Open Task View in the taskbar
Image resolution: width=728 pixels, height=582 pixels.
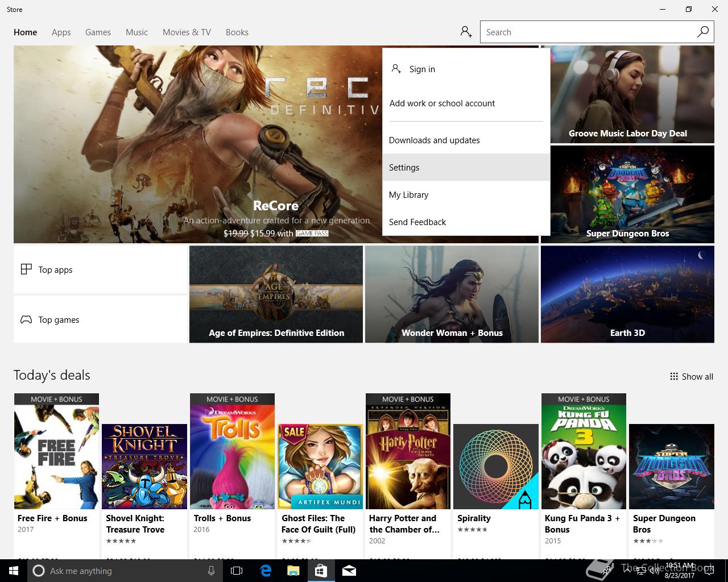(x=237, y=571)
